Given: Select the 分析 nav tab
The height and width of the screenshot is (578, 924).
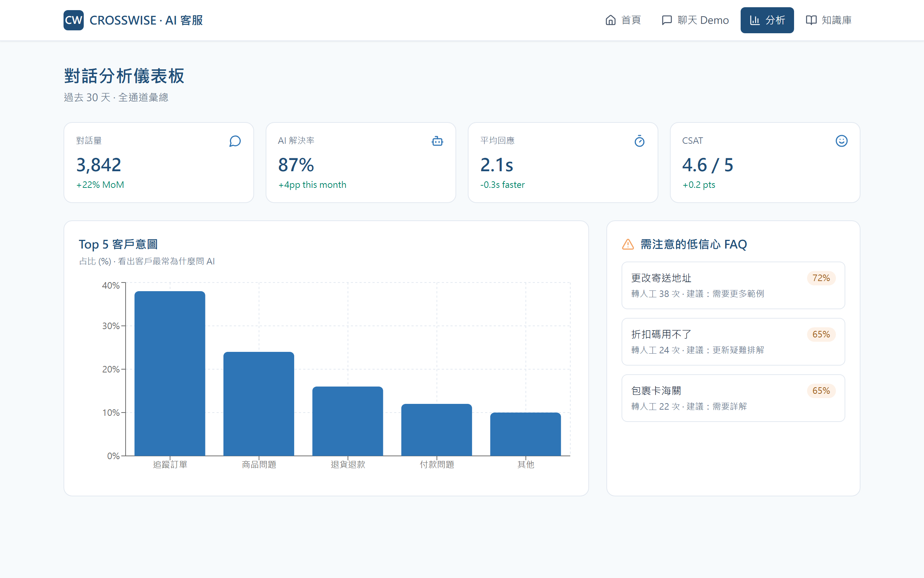Looking at the screenshot, I should pyautogui.click(x=767, y=20).
